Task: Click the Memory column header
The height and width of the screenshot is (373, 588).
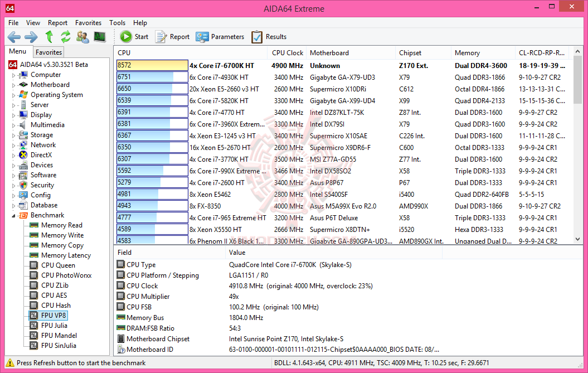Action: [x=483, y=53]
